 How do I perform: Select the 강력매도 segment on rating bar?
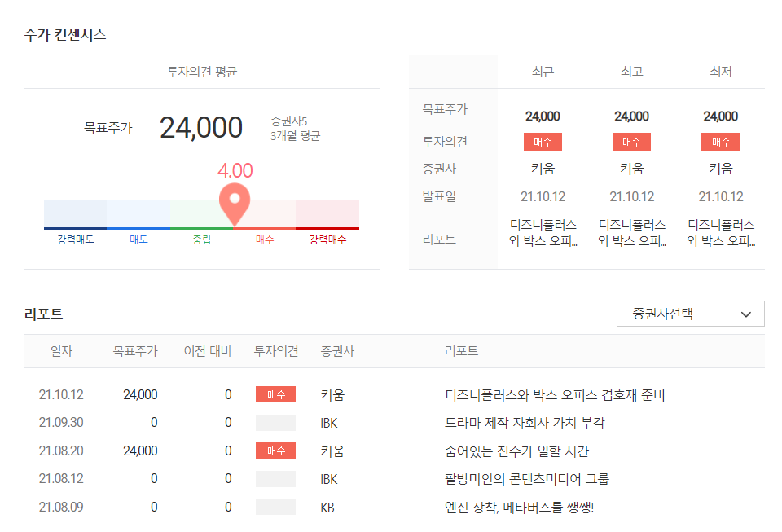coord(75,215)
